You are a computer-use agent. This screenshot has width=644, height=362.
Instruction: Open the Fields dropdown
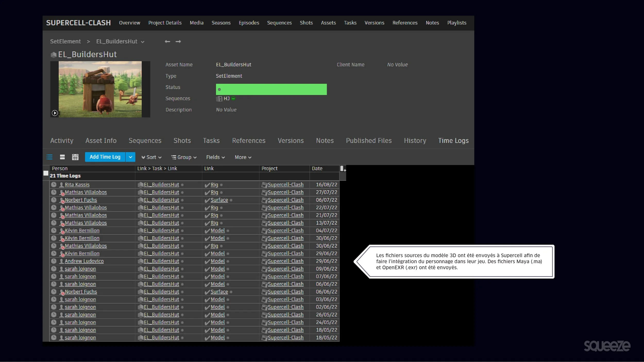pos(216,157)
